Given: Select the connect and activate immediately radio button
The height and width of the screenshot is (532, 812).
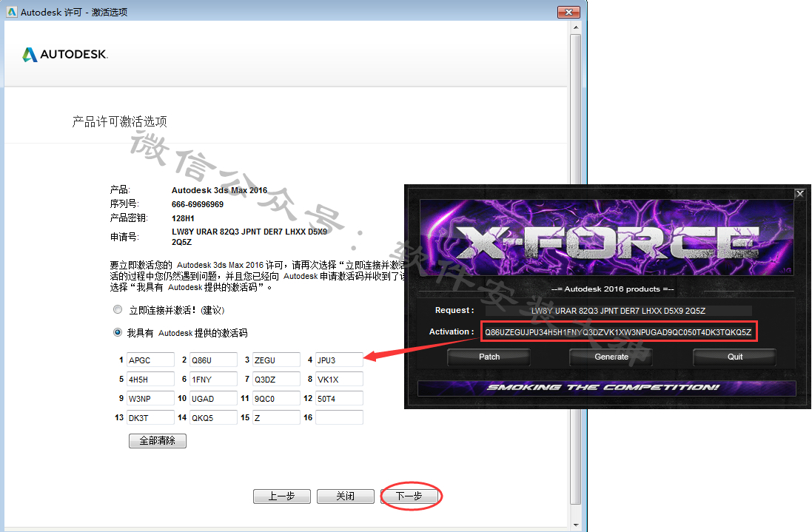Looking at the screenshot, I should (118, 309).
